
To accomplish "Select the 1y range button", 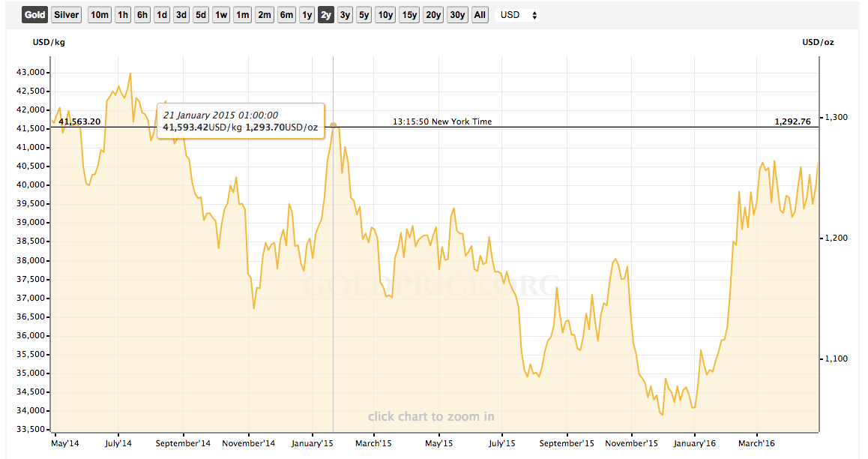I will tap(307, 15).
